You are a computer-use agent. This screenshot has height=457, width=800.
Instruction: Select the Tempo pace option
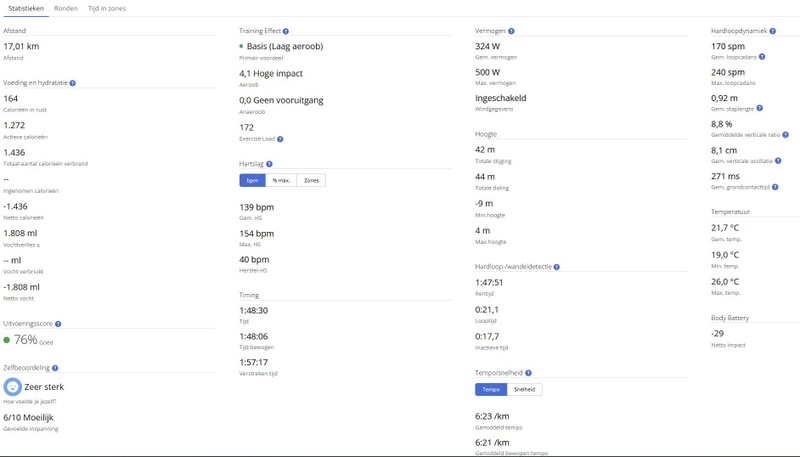coord(491,389)
